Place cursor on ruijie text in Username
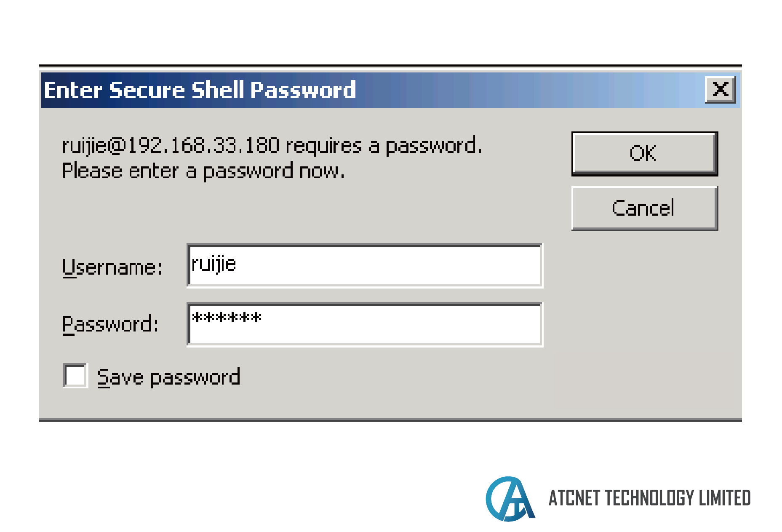 click(214, 264)
